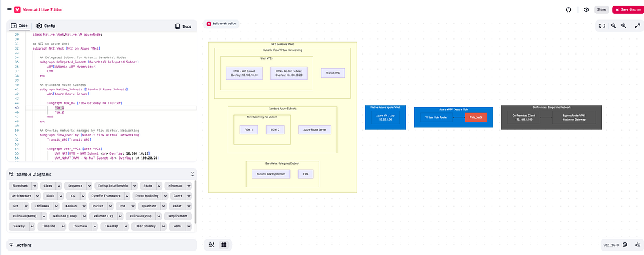The image size is (644, 255).
Task: Load the Requirement sample diagram
Action: [178, 216]
